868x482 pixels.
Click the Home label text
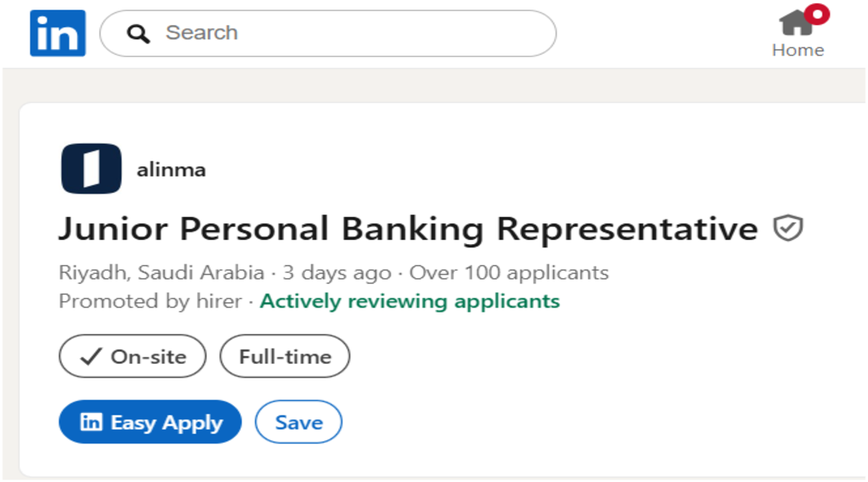[x=797, y=50]
